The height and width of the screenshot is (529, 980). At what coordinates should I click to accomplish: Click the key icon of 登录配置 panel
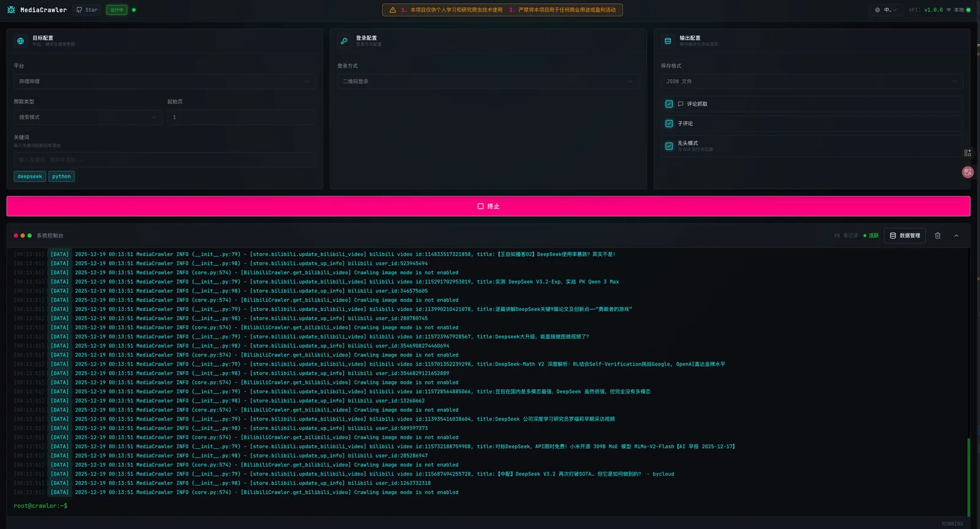click(344, 41)
